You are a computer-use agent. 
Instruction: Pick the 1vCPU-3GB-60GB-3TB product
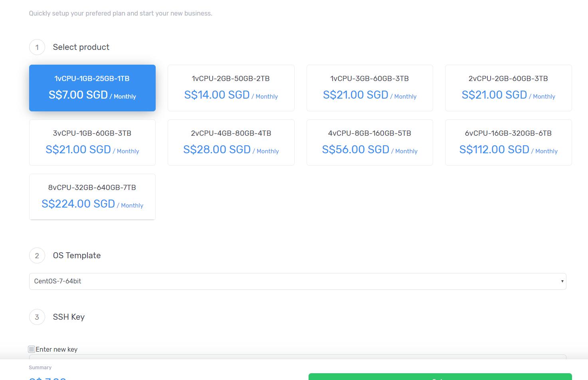click(370, 88)
